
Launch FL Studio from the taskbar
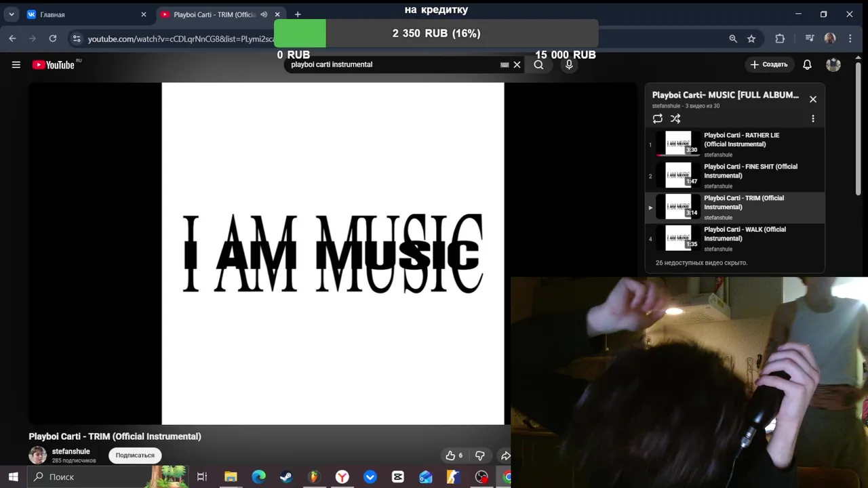point(313,477)
